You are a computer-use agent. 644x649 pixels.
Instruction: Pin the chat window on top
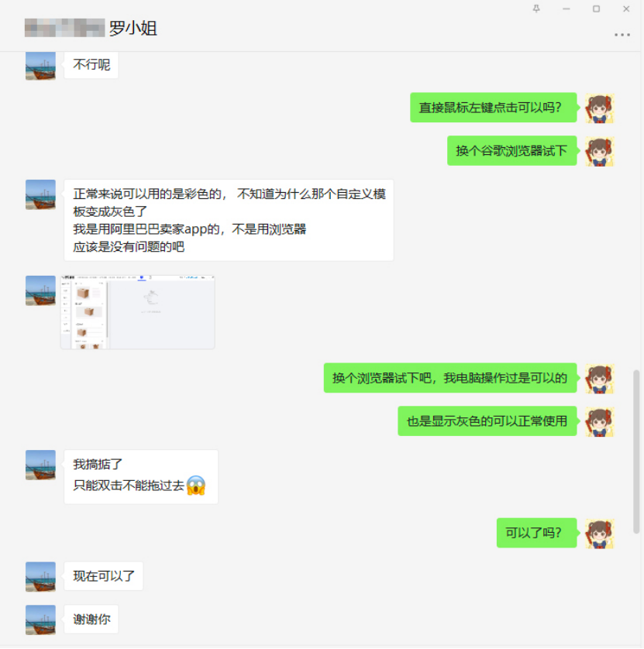[536, 9]
